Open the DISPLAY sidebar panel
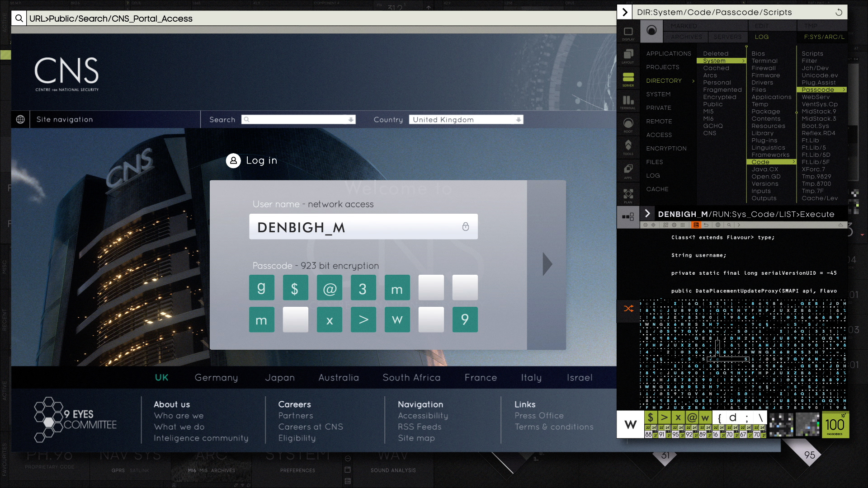 tap(628, 33)
